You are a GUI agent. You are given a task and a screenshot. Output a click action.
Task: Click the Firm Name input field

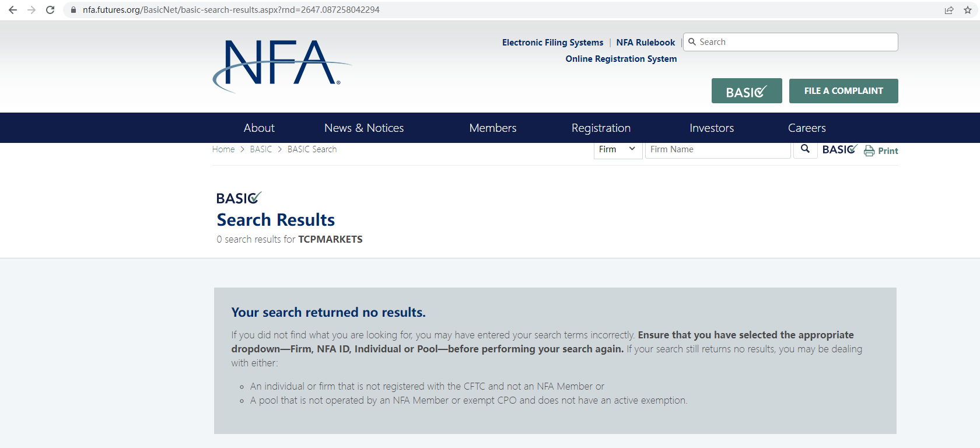pos(718,149)
